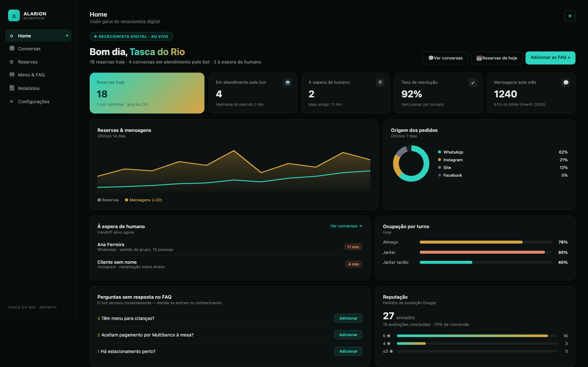Click the Alarion Reception logo icon

[x=14, y=16]
